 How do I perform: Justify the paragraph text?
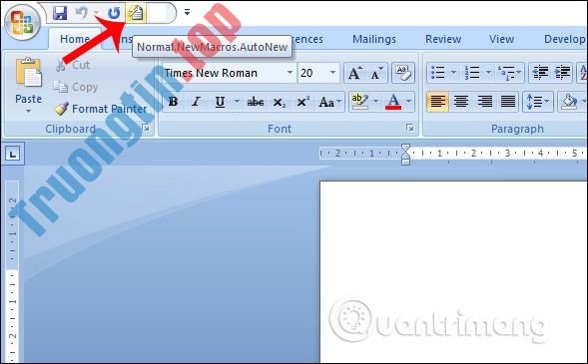coord(508,102)
